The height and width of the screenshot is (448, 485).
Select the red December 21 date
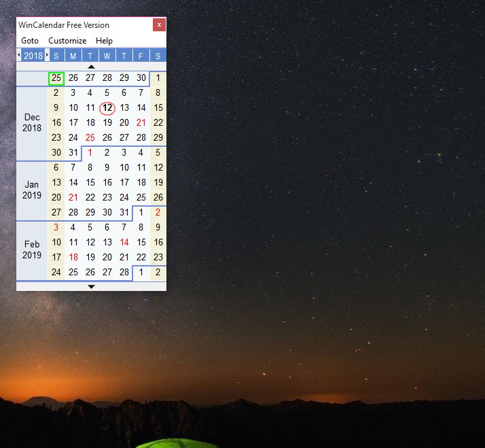[x=141, y=122]
